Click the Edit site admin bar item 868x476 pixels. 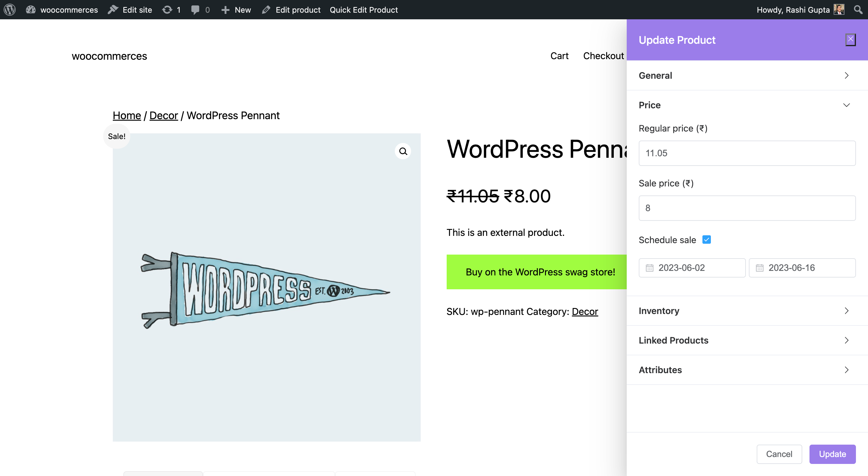(130, 10)
